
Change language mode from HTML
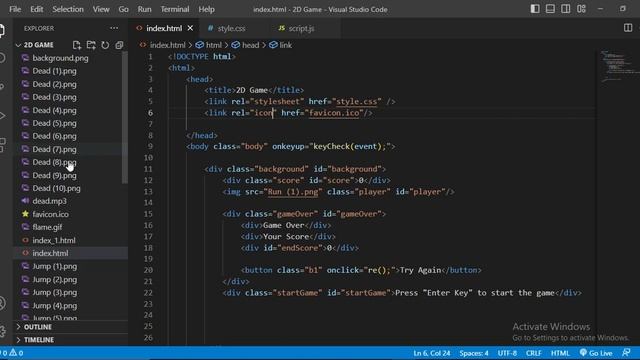(560, 353)
